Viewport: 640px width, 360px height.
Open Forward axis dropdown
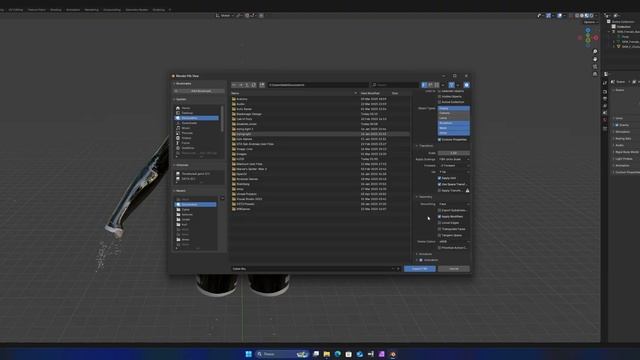454,165
